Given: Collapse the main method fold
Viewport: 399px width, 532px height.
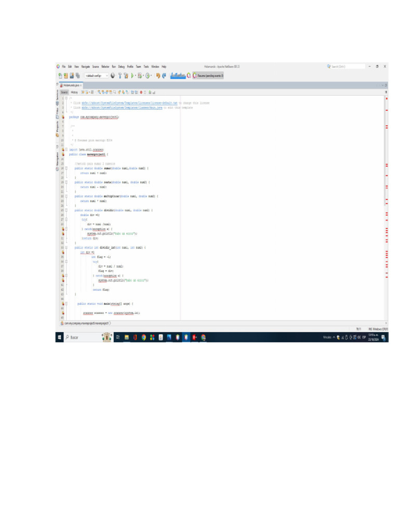Looking at the screenshot, I should coord(66,303).
